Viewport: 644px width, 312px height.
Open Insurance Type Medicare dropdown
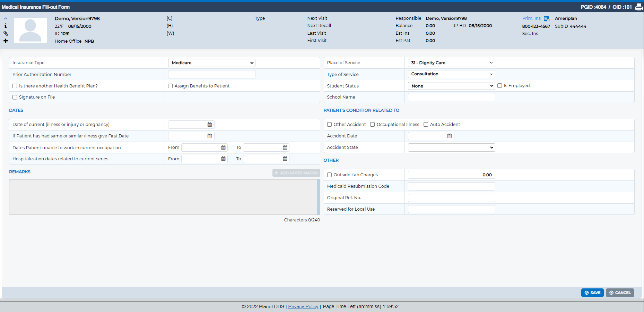pos(212,63)
